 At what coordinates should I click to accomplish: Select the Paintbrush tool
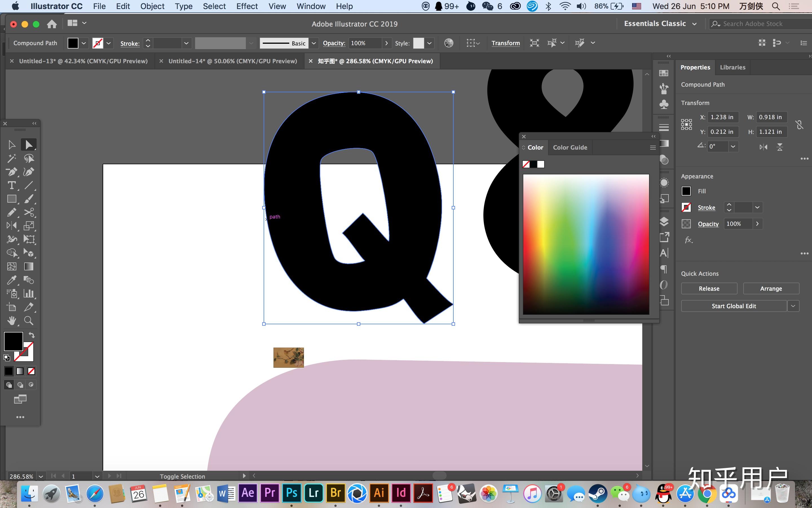tap(29, 199)
